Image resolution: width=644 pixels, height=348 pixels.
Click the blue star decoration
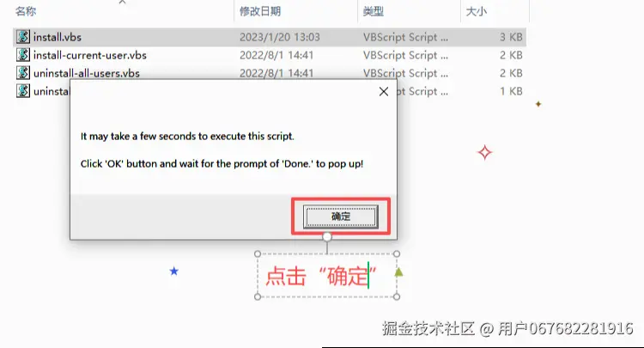(174, 272)
